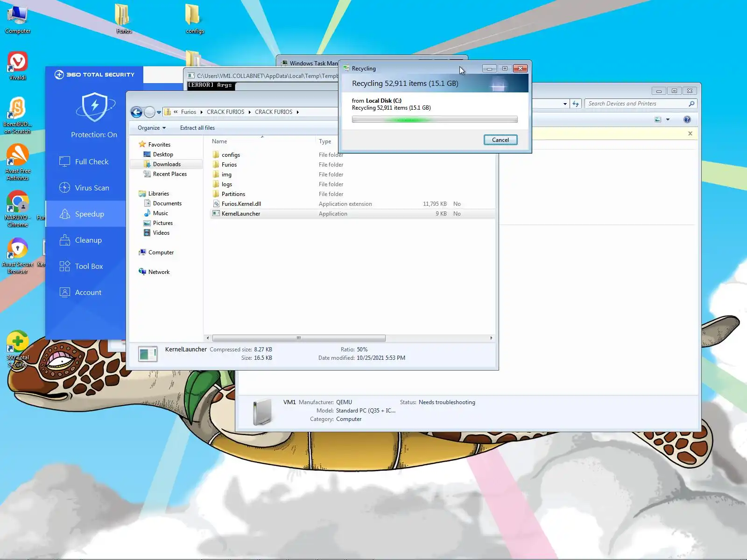Open the Computer desktop icon
747x560 pixels.
[18, 20]
